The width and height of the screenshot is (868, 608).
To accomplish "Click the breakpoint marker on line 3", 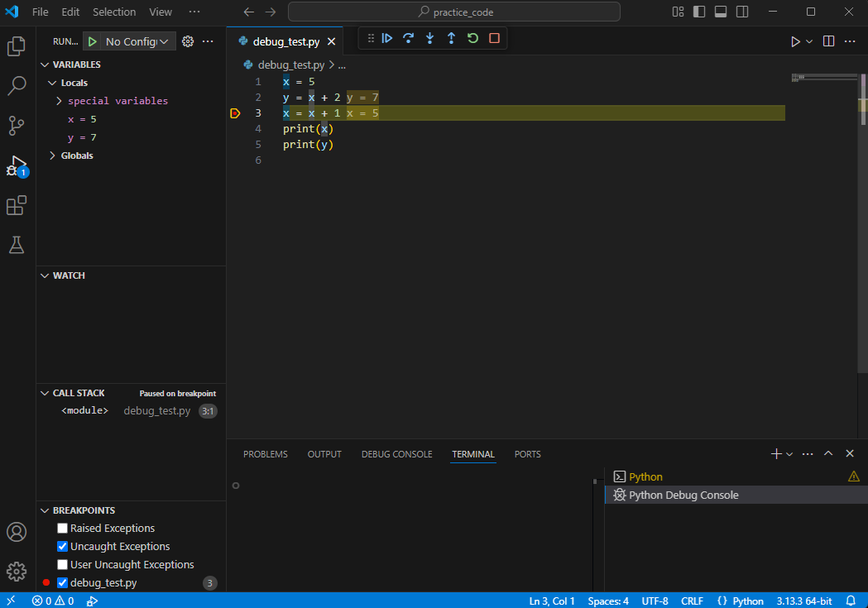I will pyautogui.click(x=235, y=113).
